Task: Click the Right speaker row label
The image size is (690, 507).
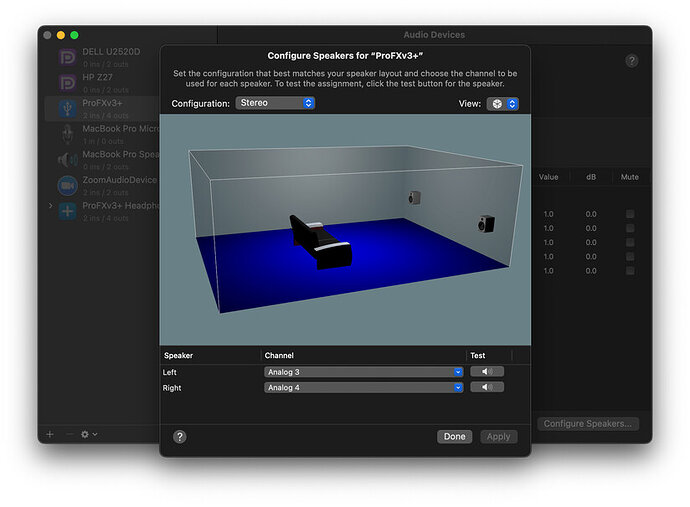Action: pyautogui.click(x=172, y=388)
